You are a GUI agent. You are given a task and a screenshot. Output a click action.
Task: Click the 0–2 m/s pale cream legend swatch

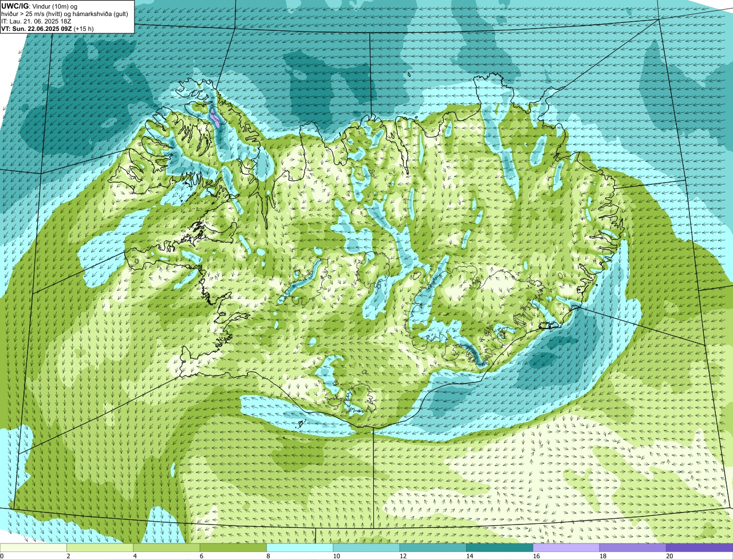33,547
